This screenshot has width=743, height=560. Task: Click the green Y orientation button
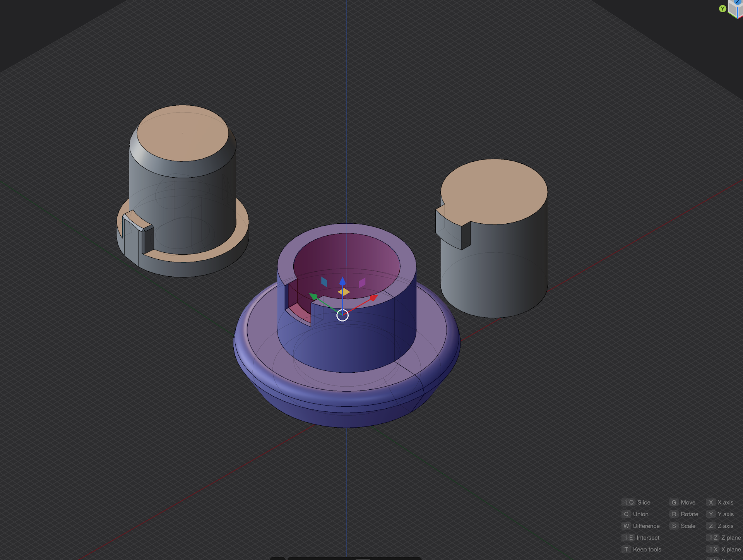722,9
